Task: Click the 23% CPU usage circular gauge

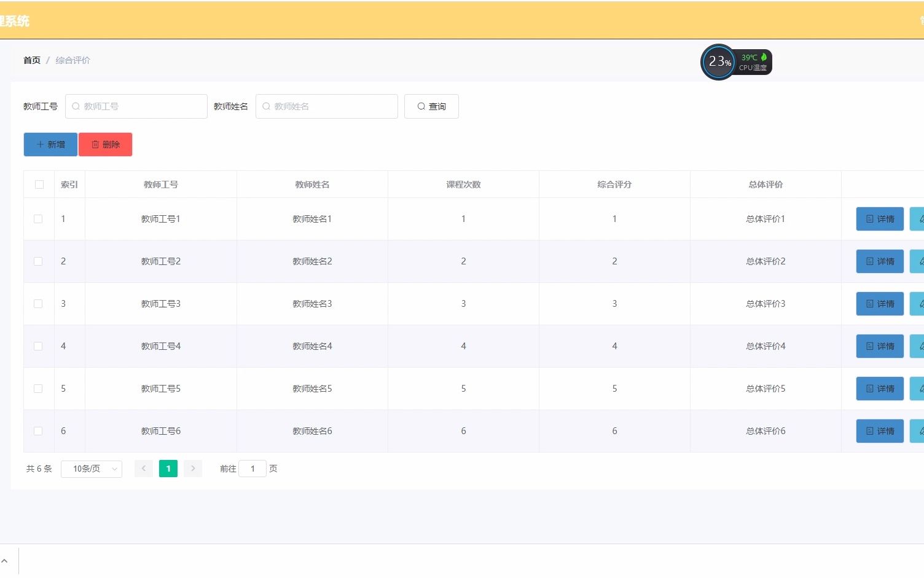Action: pyautogui.click(x=718, y=61)
